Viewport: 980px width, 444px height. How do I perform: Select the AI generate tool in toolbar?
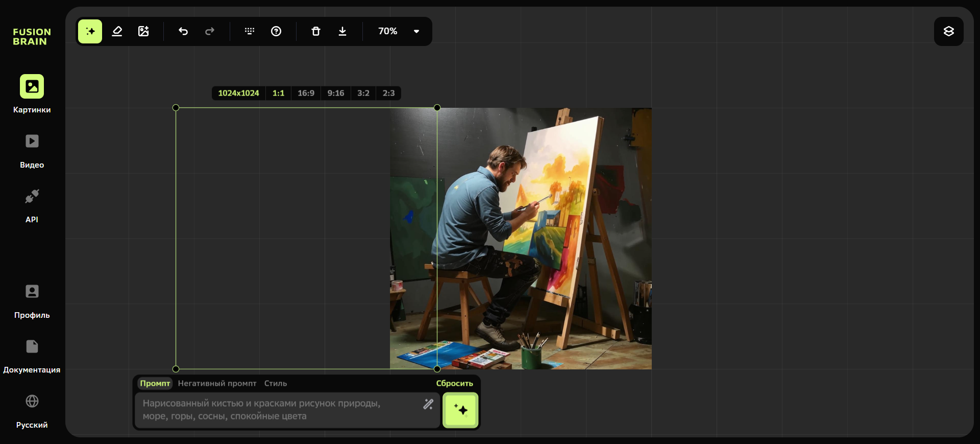point(90,32)
